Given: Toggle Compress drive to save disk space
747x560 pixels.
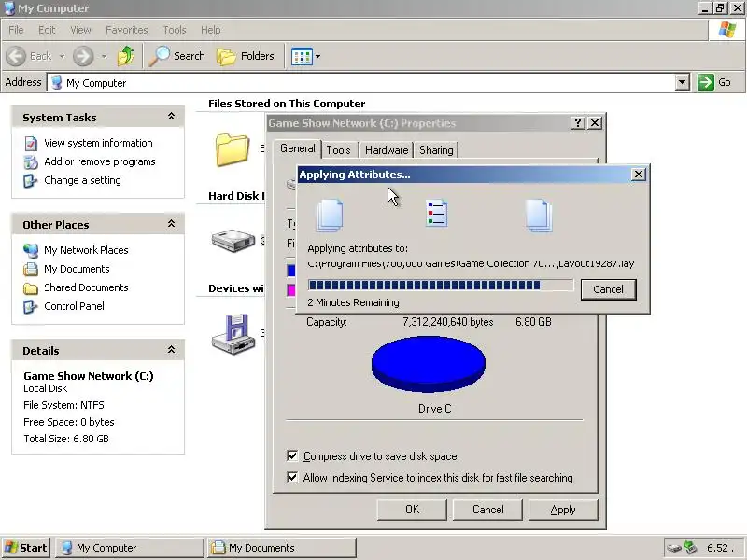Looking at the screenshot, I should point(292,456).
